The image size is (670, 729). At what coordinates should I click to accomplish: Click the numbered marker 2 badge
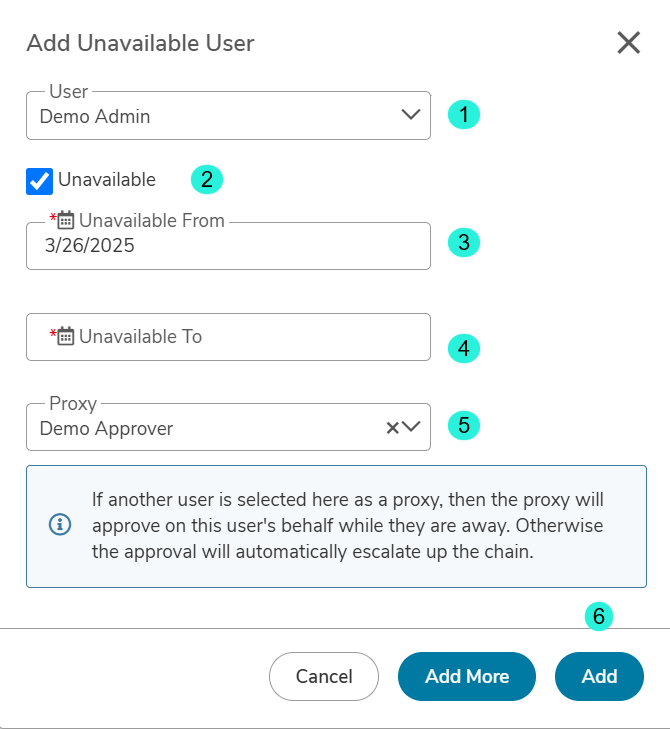(207, 179)
